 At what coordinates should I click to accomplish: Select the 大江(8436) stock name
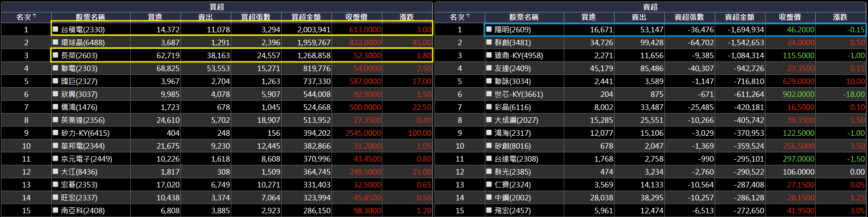click(79, 172)
